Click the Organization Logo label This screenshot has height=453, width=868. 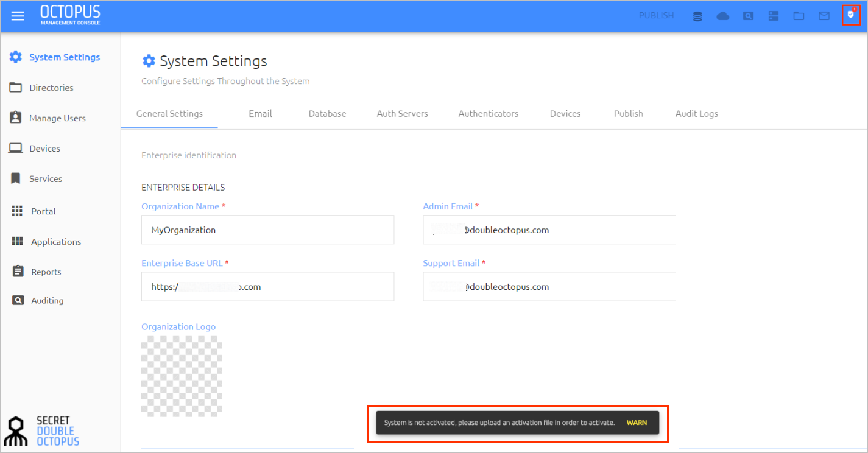178,327
